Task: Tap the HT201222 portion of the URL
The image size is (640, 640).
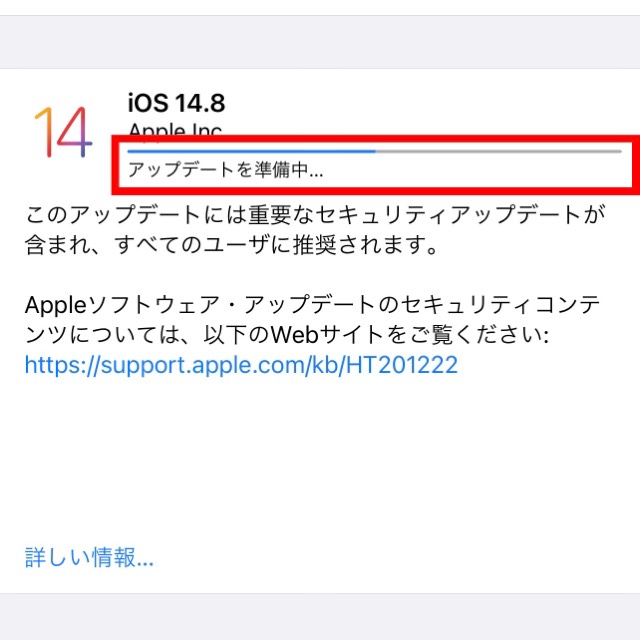Action: tap(402, 364)
